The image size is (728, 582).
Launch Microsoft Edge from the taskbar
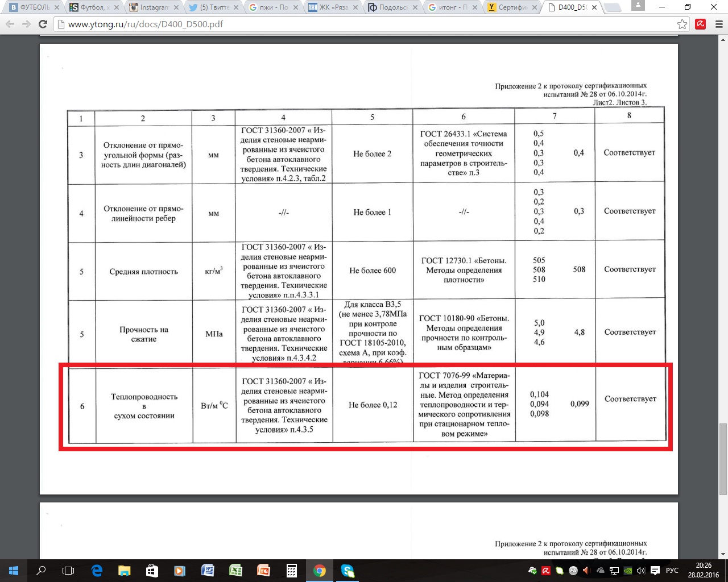[97, 571]
